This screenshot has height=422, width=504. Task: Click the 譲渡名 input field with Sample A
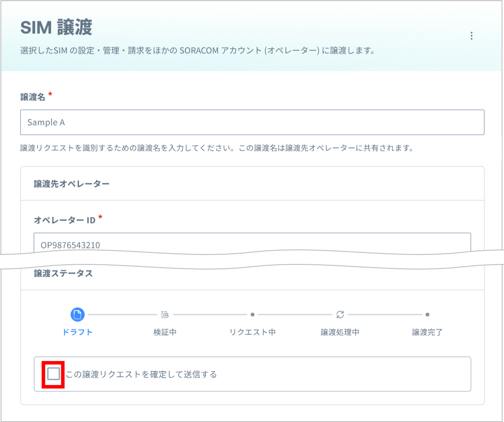point(252,122)
